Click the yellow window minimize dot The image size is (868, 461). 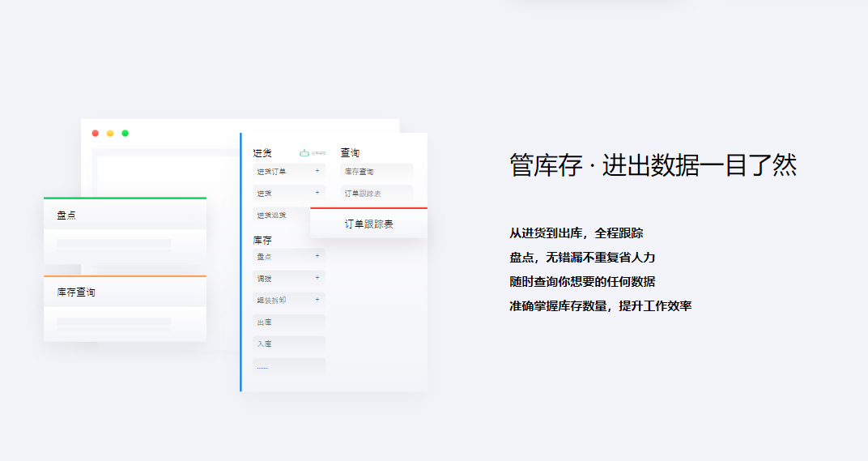click(x=110, y=133)
